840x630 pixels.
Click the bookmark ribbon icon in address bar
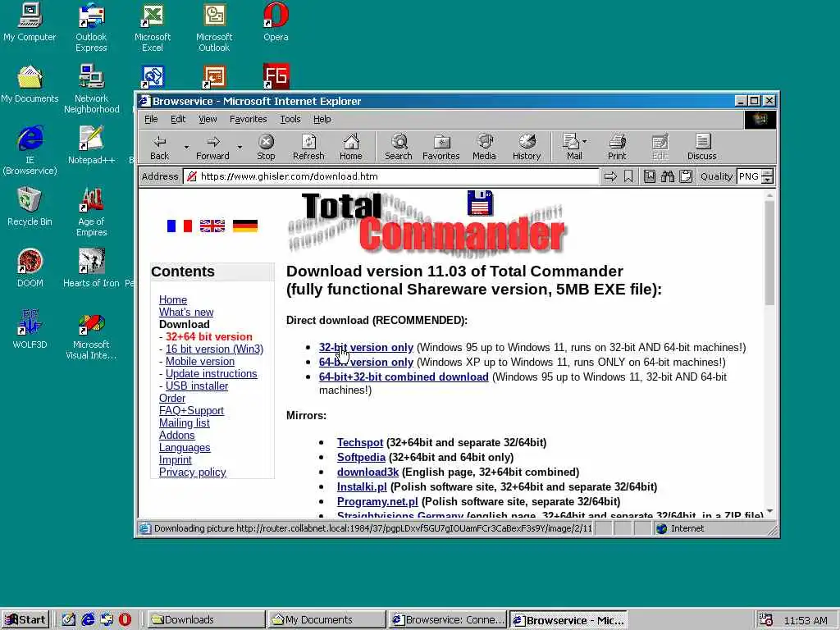click(x=628, y=176)
